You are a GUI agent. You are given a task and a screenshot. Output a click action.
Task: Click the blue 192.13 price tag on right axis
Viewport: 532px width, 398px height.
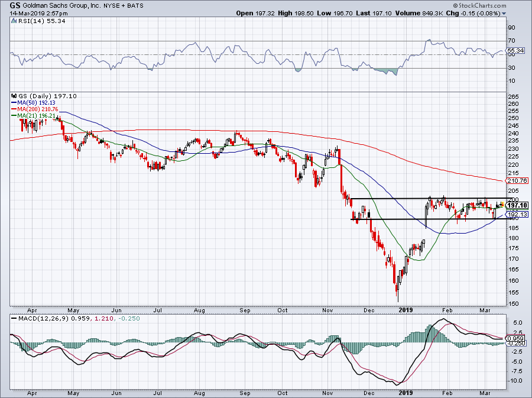click(x=517, y=215)
